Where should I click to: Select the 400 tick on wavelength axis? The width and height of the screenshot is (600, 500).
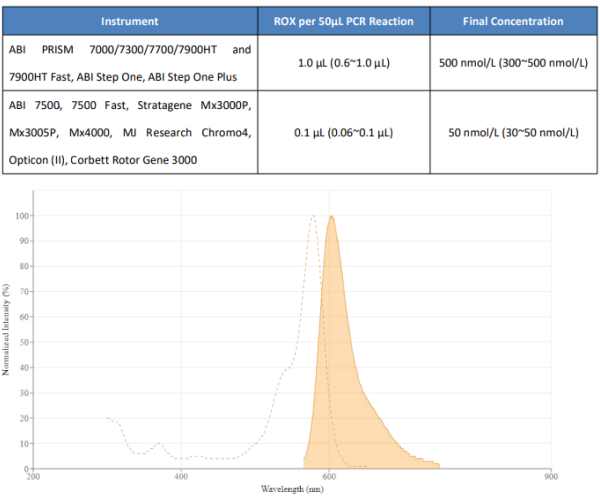tap(181, 477)
